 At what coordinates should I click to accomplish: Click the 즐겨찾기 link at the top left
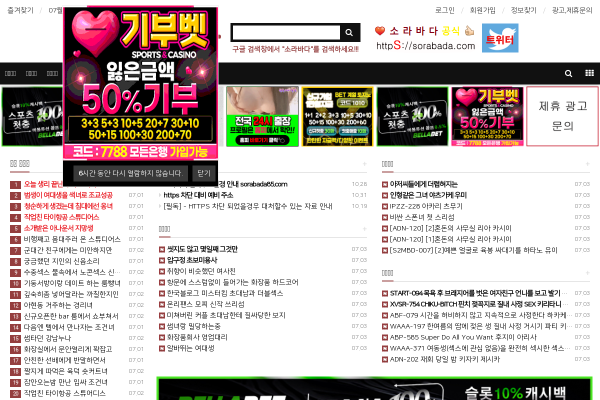pyautogui.click(x=20, y=10)
